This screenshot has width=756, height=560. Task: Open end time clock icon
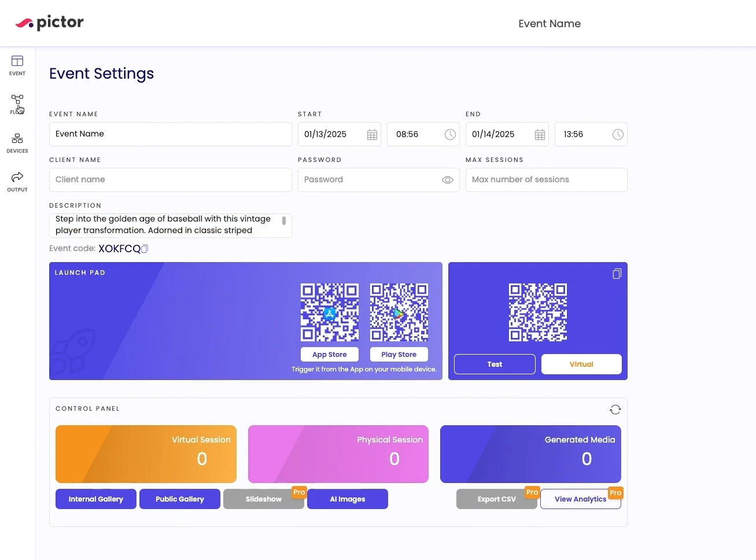pos(618,135)
